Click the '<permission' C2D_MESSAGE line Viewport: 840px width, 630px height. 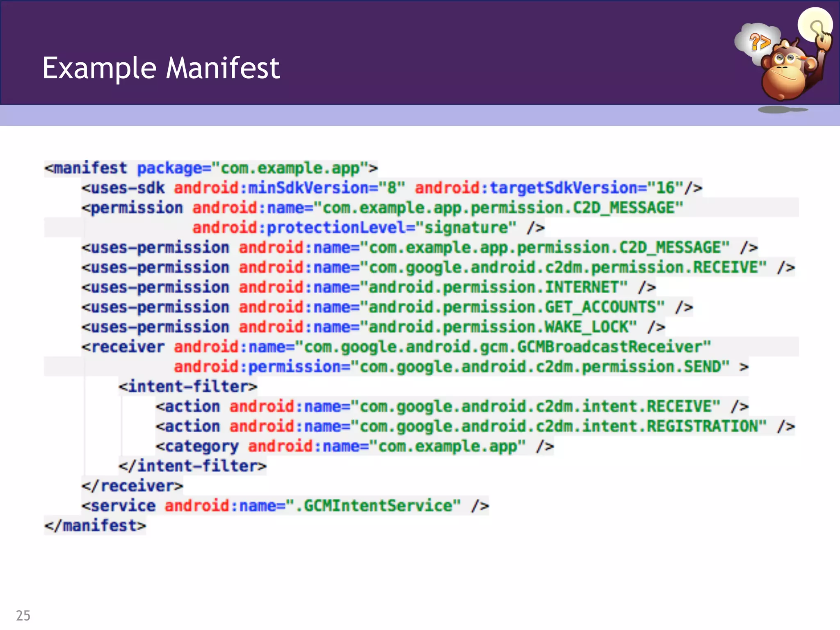382,208
